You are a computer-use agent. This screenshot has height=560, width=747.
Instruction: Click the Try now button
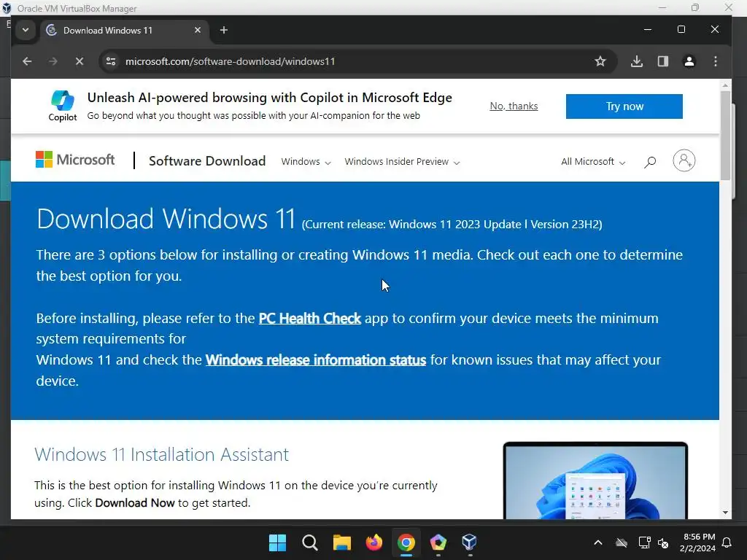pos(624,106)
